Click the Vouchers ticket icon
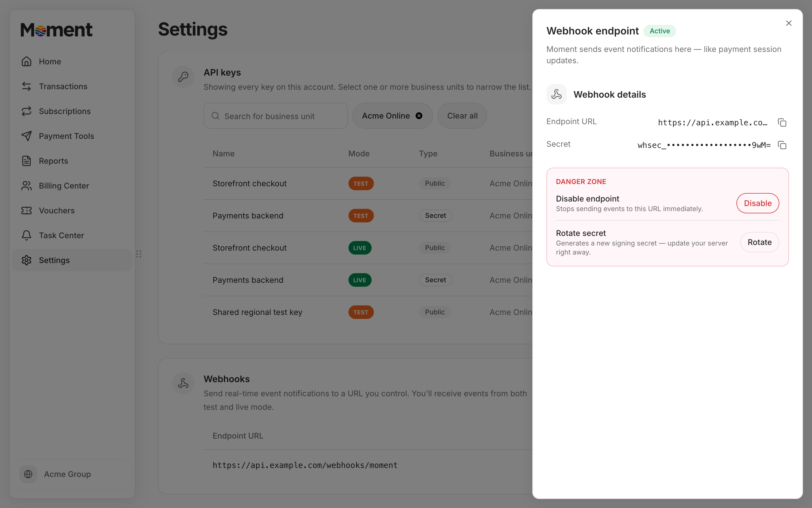Viewport: 812px width, 508px height. [27, 211]
